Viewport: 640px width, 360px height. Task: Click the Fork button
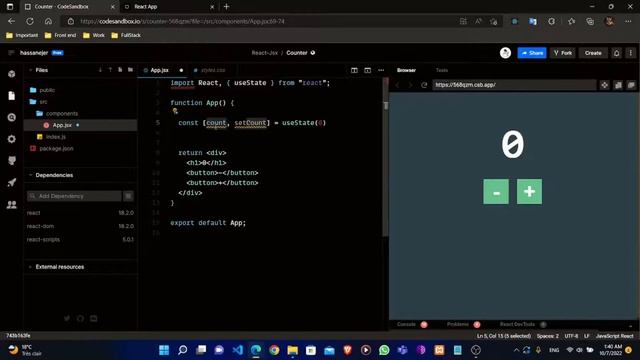(563, 53)
